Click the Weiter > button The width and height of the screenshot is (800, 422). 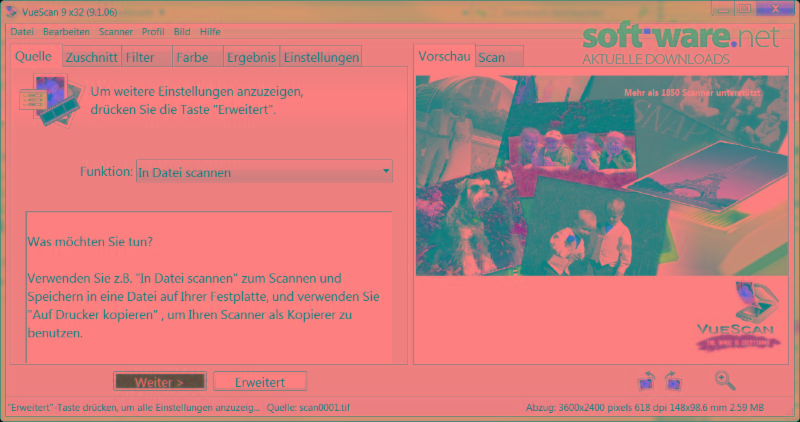(x=160, y=382)
